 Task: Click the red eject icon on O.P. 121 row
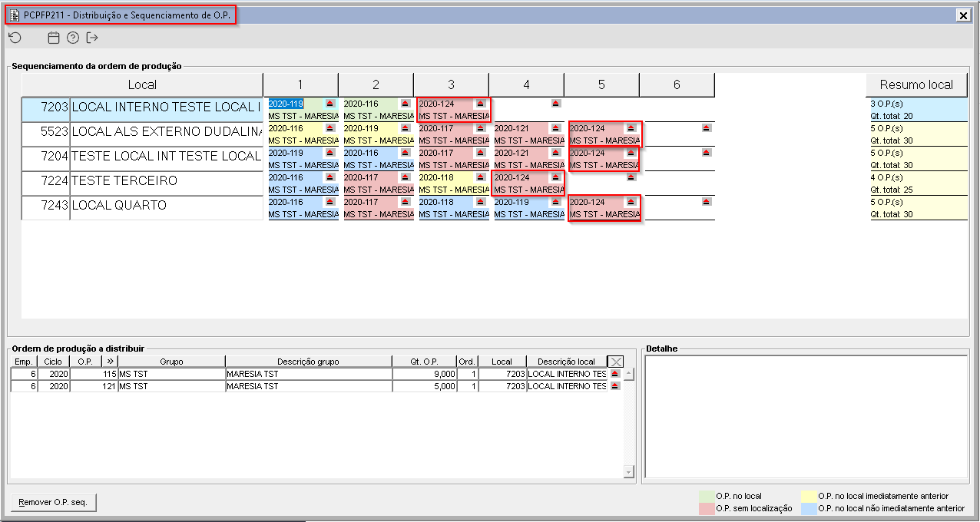coord(614,386)
